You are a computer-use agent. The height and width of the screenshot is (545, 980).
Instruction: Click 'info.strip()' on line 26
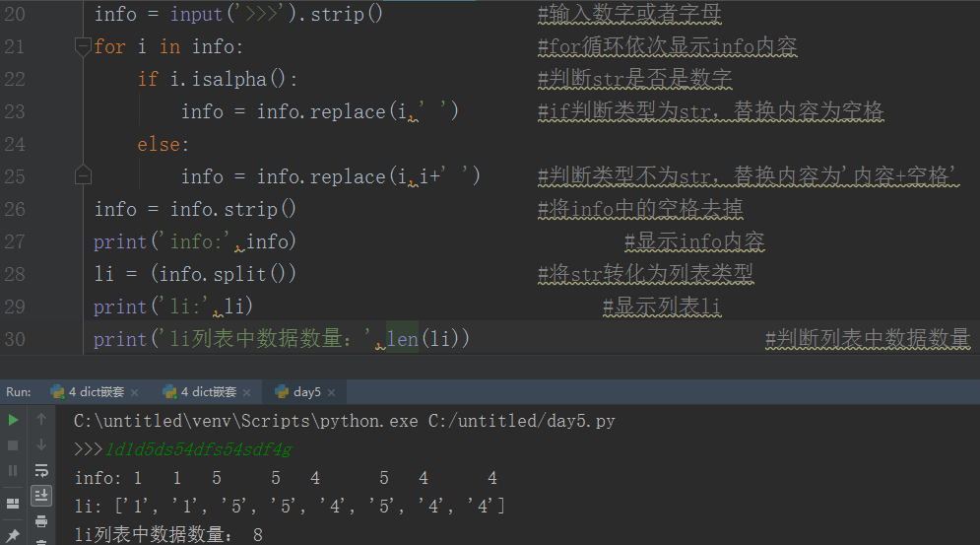(233, 209)
